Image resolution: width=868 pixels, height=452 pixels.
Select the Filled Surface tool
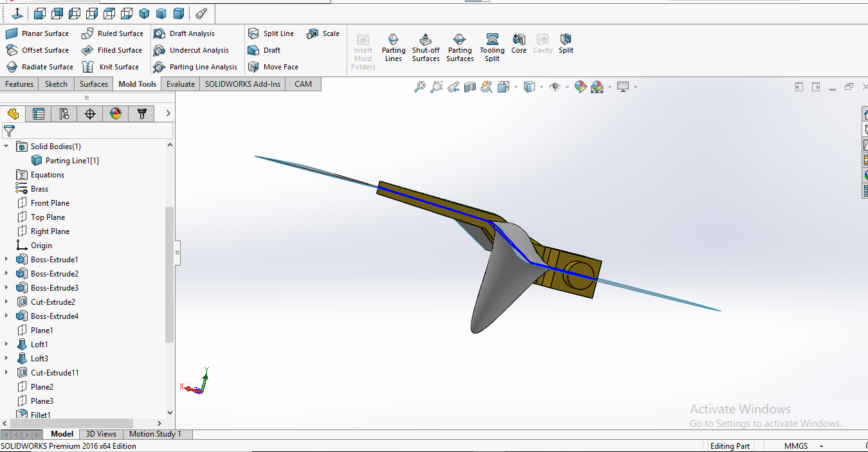pyautogui.click(x=112, y=50)
